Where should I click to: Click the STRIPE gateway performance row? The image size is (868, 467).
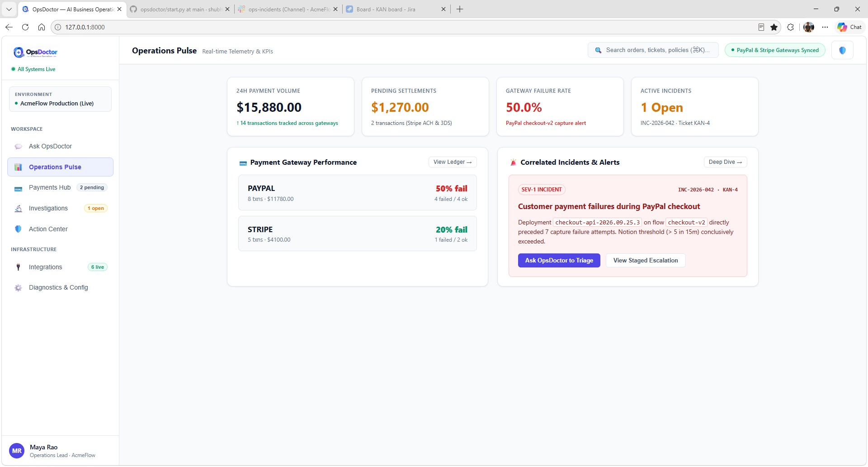(357, 233)
